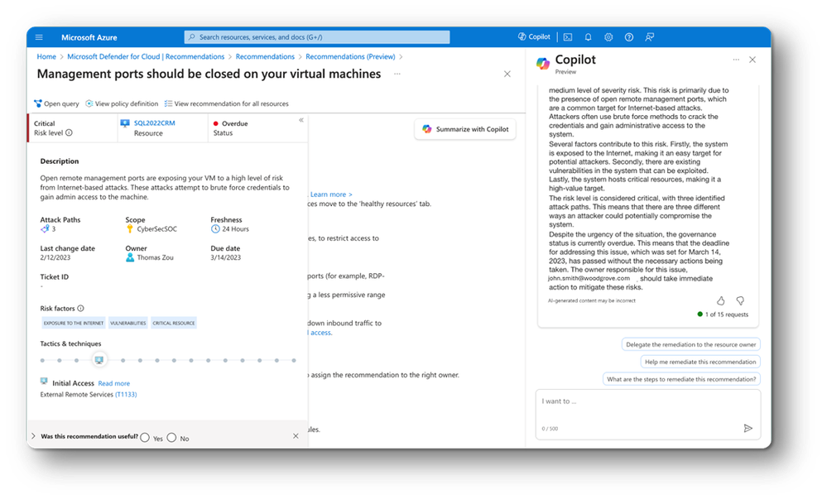The height and width of the screenshot is (504, 827).
Task: Open ellipsis menu beside page title
Action: coord(397,74)
